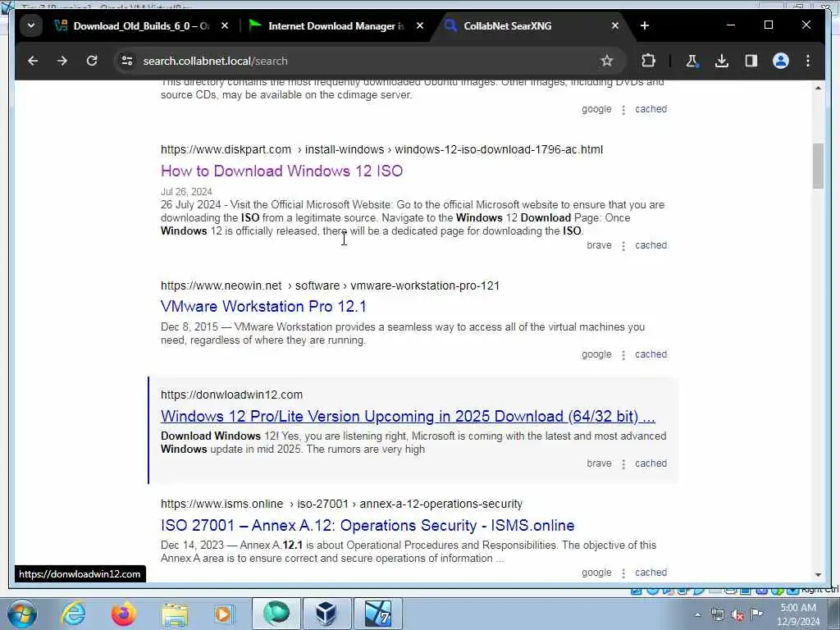The image size is (840, 630).
Task: Expand options menu for donwloadwin12 result
Action: [623, 464]
